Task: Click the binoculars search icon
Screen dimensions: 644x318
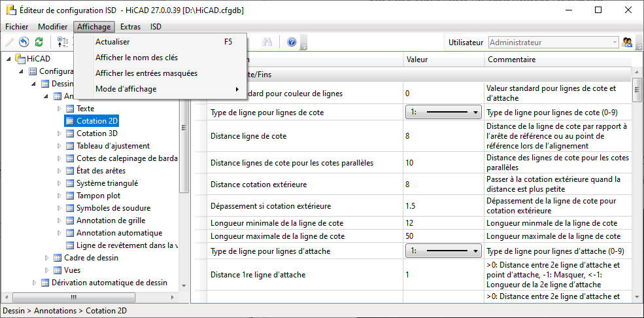Action: pos(267,43)
